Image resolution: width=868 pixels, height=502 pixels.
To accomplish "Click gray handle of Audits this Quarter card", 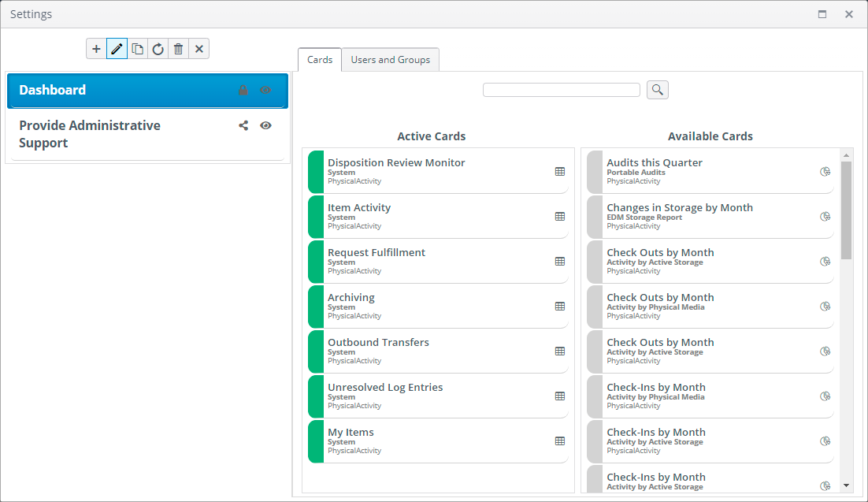I will [x=595, y=172].
